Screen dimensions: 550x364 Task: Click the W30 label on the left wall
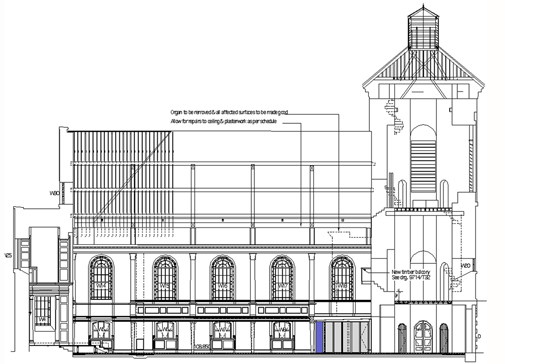[54, 193]
